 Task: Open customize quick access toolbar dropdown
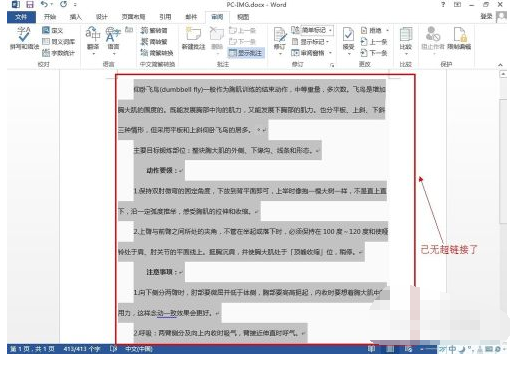pyautogui.click(x=75, y=4)
